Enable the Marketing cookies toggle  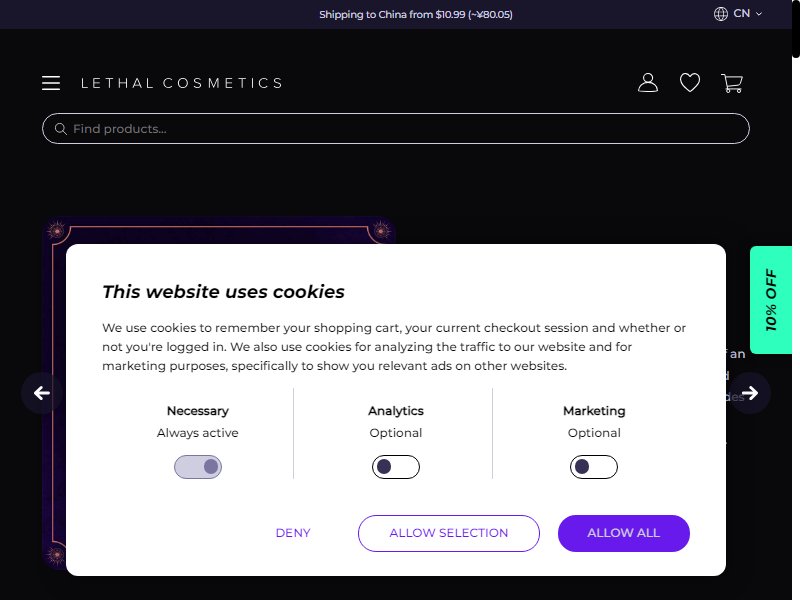[x=594, y=466]
